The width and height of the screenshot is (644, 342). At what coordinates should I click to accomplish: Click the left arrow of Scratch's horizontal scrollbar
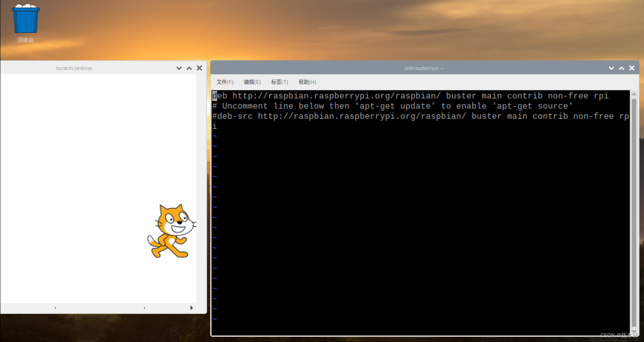click(55, 308)
